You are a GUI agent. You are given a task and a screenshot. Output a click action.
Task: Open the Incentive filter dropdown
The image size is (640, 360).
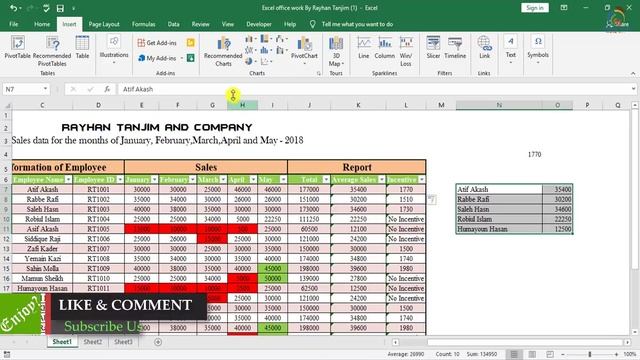coord(422,180)
